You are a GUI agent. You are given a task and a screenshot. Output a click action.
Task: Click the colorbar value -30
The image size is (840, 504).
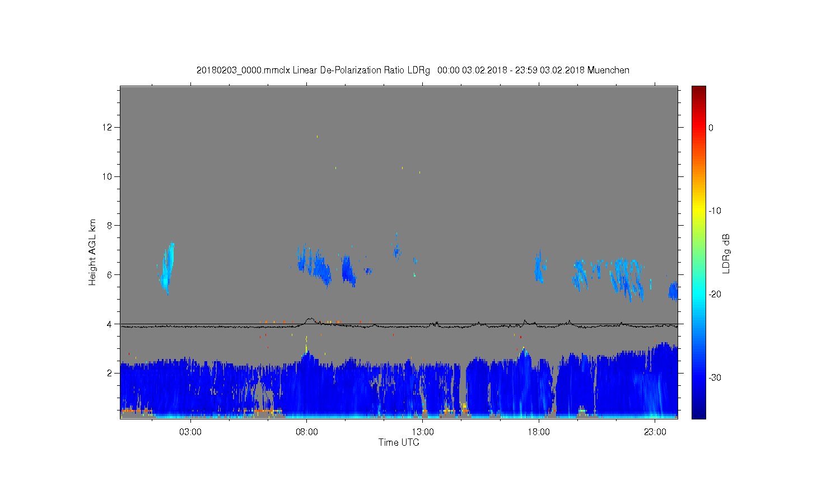[x=715, y=378]
